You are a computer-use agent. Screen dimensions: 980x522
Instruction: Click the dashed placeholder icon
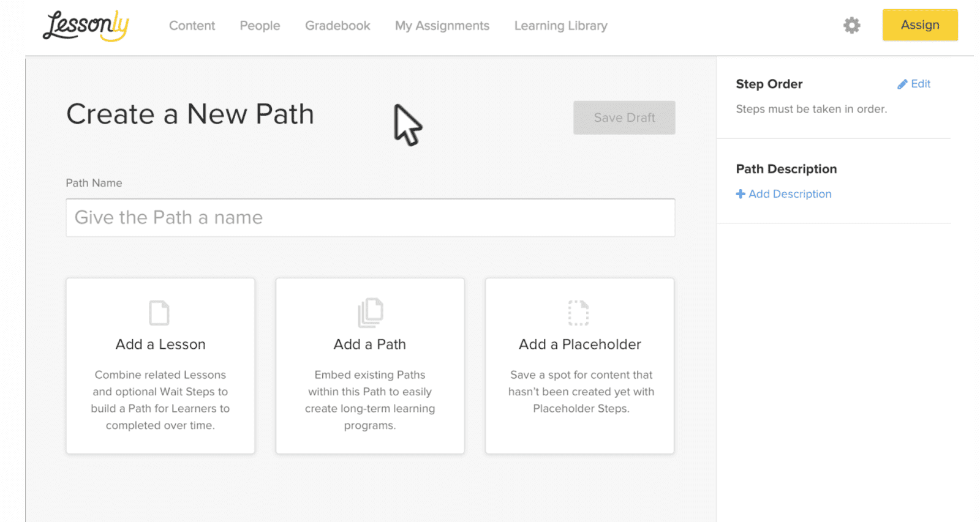pos(578,313)
